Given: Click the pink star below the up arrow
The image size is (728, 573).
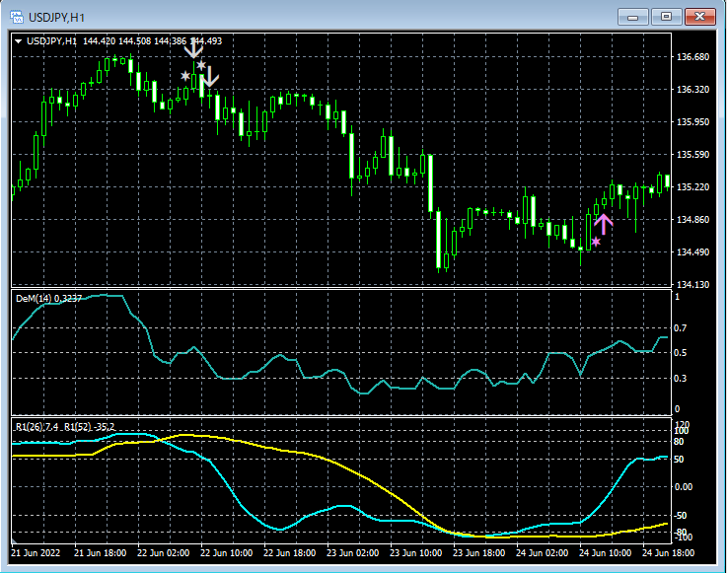Looking at the screenshot, I should pyautogui.click(x=596, y=242).
